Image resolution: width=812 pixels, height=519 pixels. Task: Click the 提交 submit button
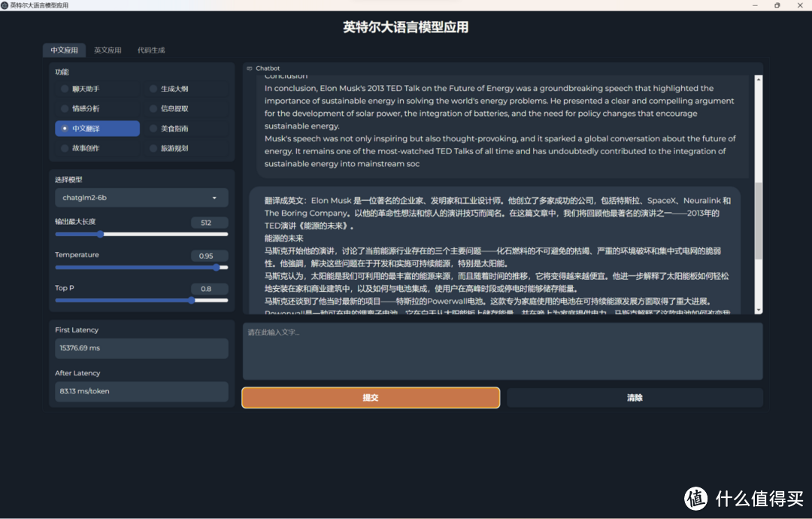click(x=371, y=398)
